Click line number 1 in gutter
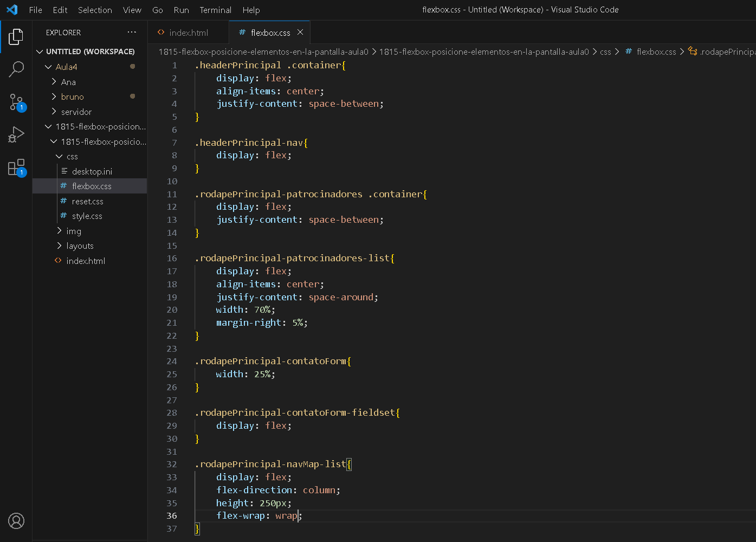Screen dimensions: 756x542 click(x=175, y=65)
